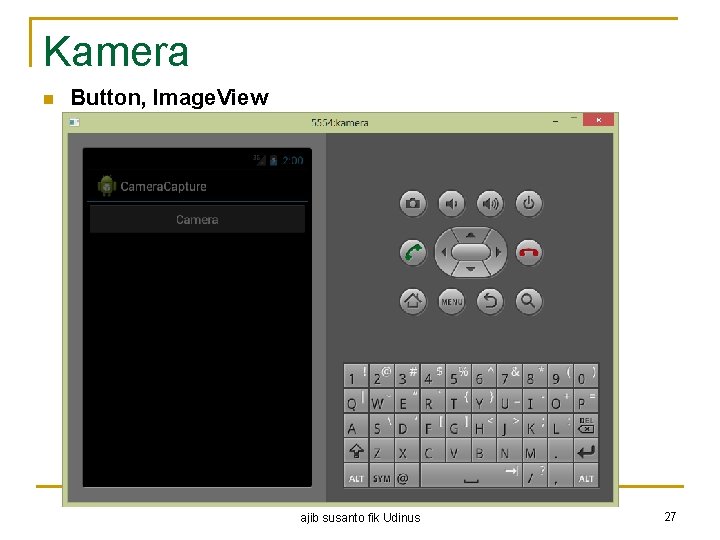Screen dimensions: 720x540
Task: Click the D-pad up arrow
Action: (x=471, y=235)
